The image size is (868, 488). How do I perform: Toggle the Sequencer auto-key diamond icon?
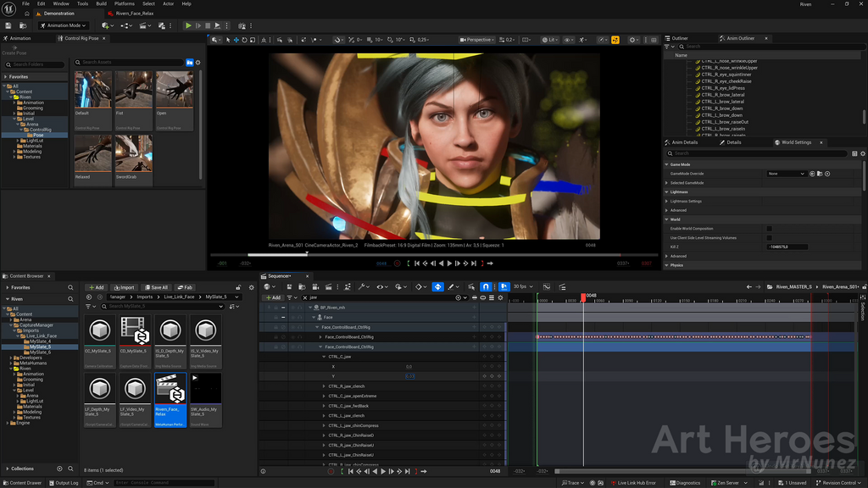(437, 286)
